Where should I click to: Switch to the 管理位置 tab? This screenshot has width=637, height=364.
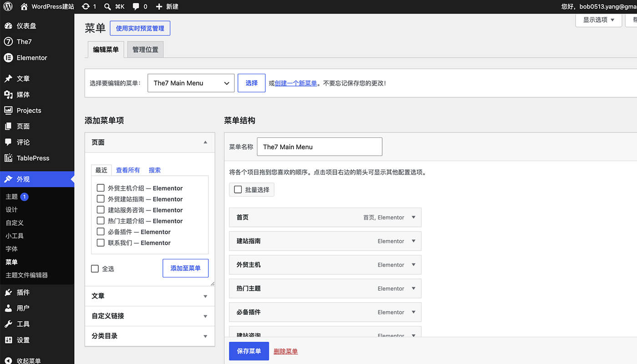tap(145, 50)
